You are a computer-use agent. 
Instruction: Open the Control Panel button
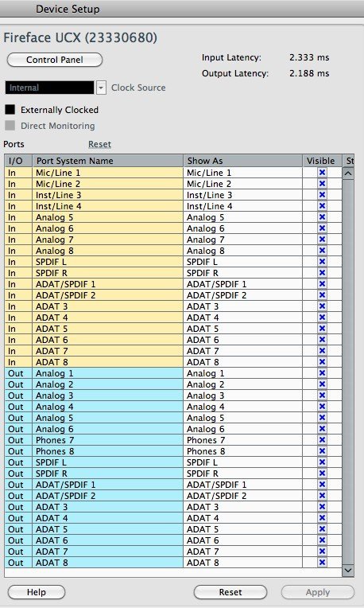55,60
